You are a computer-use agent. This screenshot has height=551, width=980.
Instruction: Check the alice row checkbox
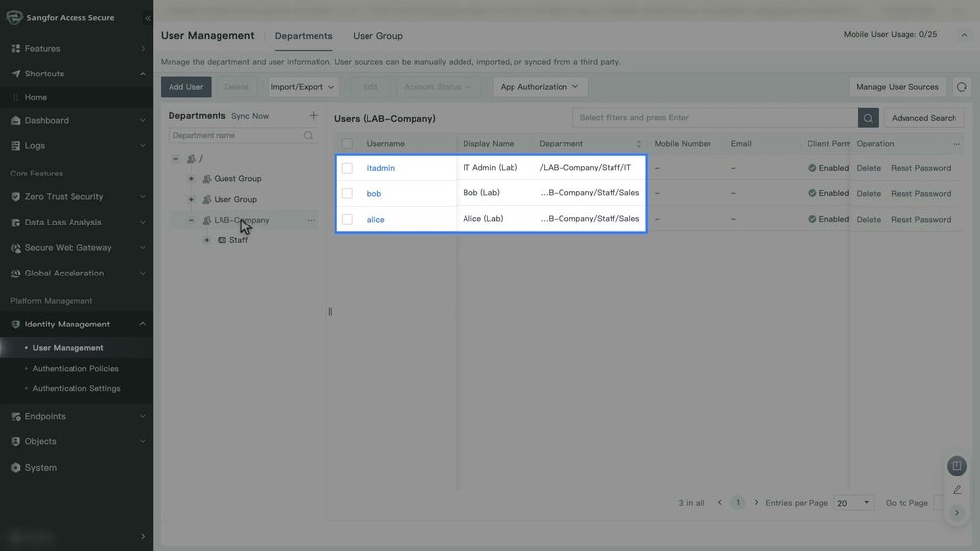(x=347, y=219)
